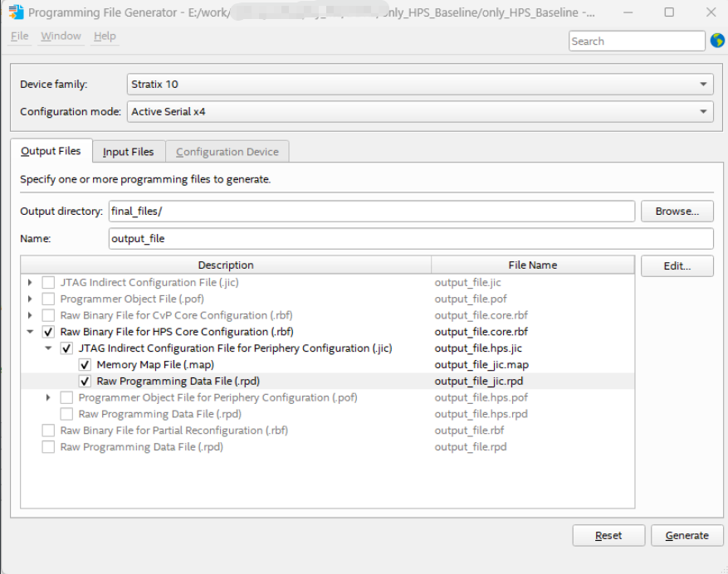The width and height of the screenshot is (728, 574).
Task: Check Raw Binary File for CvP checkbox
Action: (48, 315)
